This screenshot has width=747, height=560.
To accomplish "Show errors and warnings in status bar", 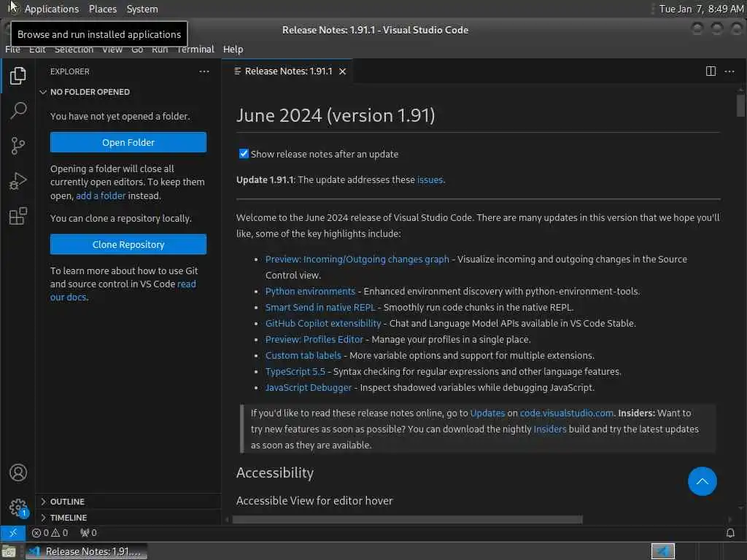I will pos(50,532).
